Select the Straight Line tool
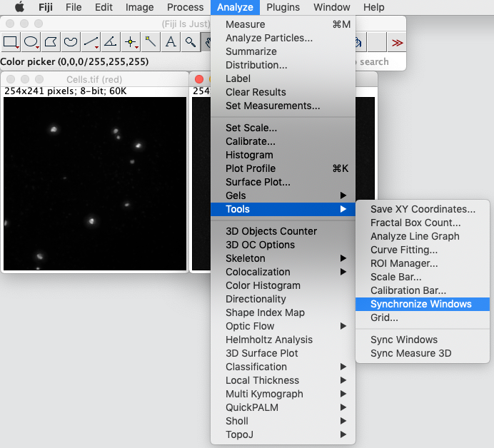Image resolution: width=494 pixels, height=448 pixels. pos(91,42)
